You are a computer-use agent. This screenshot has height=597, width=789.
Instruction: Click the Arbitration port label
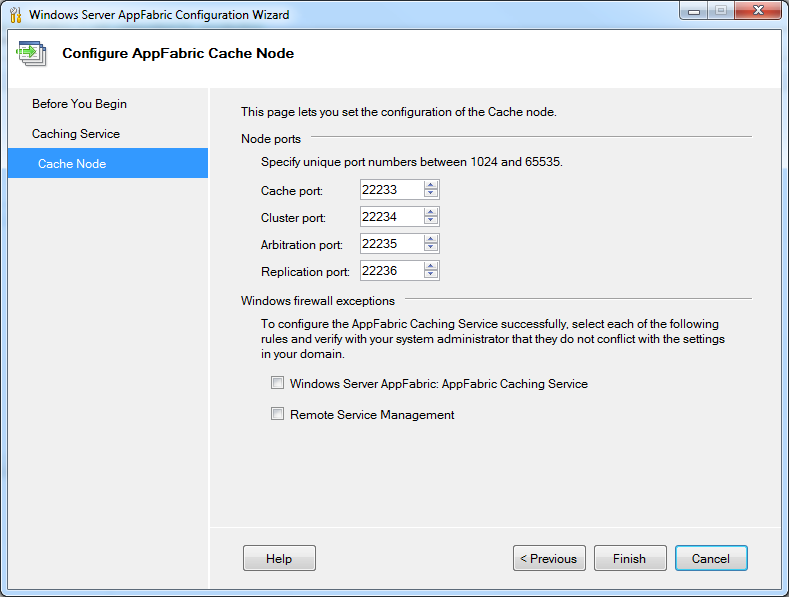point(301,245)
